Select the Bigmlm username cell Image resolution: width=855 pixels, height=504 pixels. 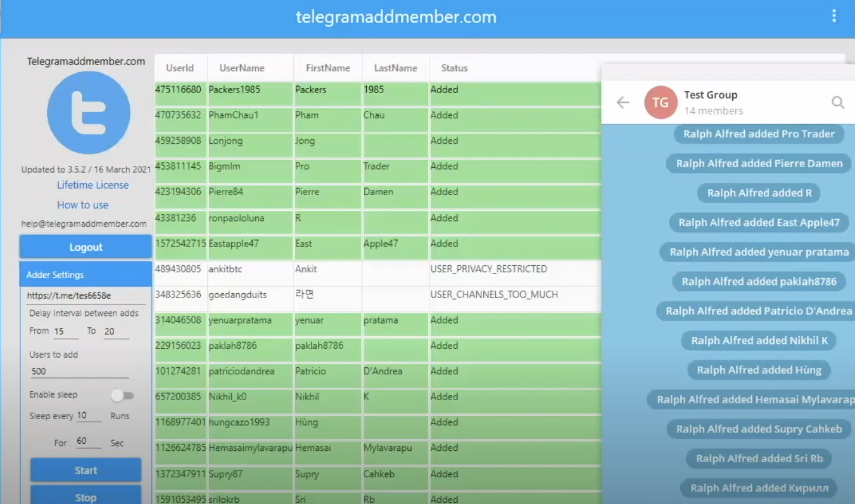[250, 171]
